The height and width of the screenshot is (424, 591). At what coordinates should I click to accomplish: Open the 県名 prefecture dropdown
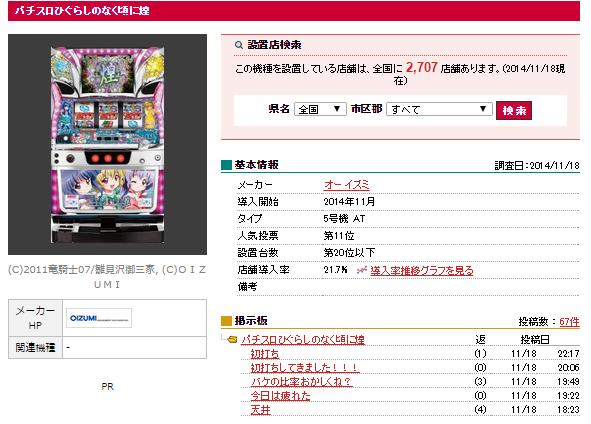point(320,109)
